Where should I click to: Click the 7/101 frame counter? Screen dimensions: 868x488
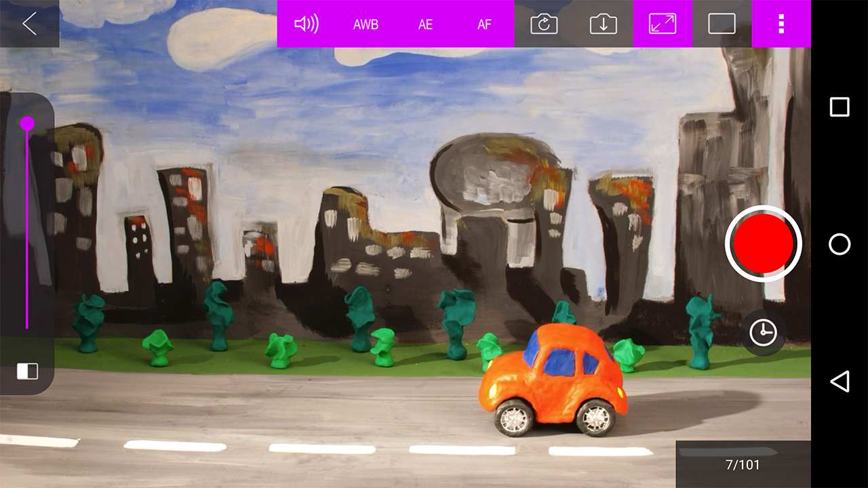pos(743,465)
